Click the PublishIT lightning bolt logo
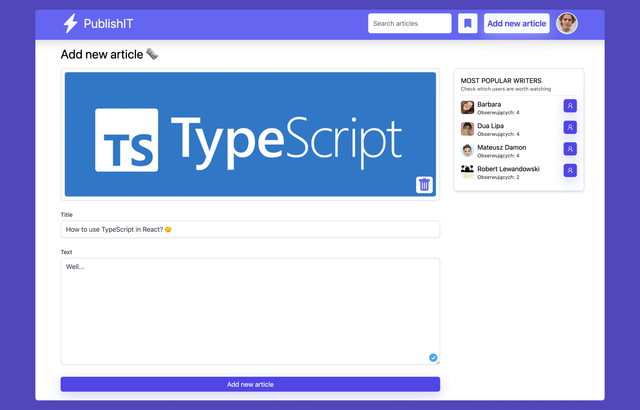640x410 pixels. point(70,23)
